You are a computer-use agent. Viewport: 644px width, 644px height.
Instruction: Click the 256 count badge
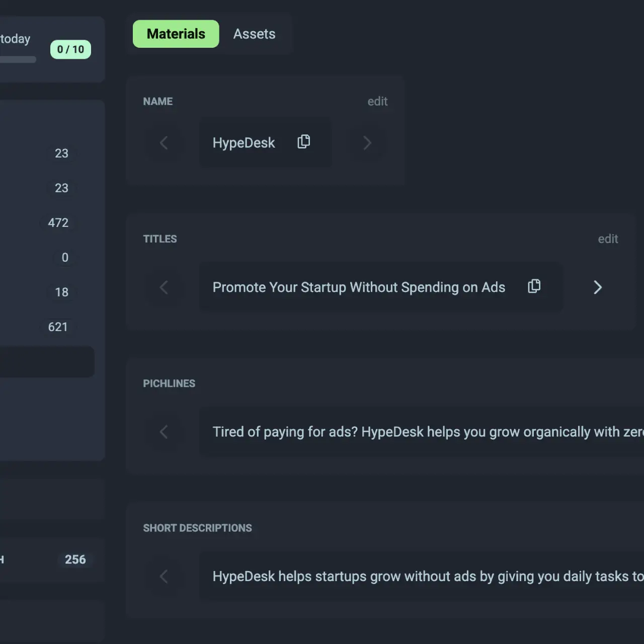(75, 559)
